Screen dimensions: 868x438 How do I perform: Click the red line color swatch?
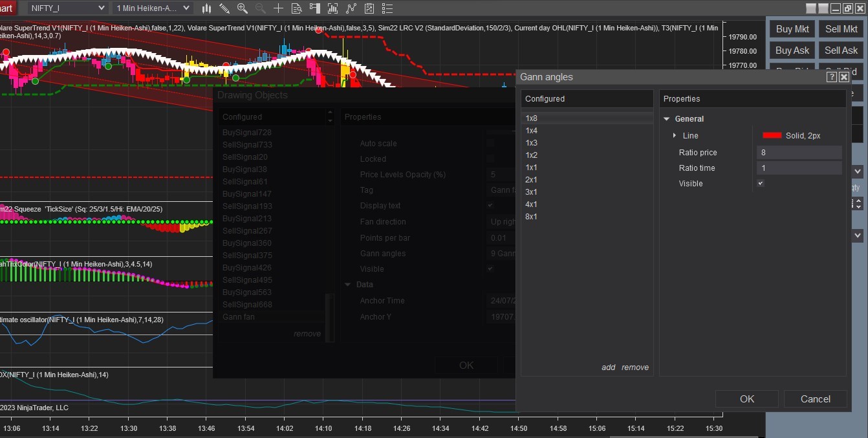[x=772, y=136]
